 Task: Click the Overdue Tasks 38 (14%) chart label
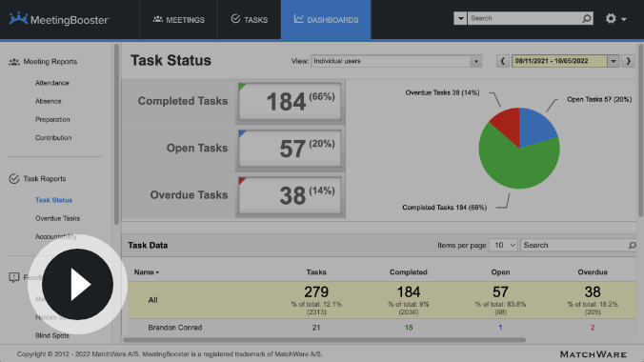click(442, 92)
